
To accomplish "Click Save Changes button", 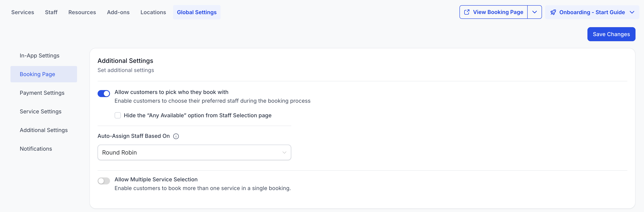I will click(611, 34).
